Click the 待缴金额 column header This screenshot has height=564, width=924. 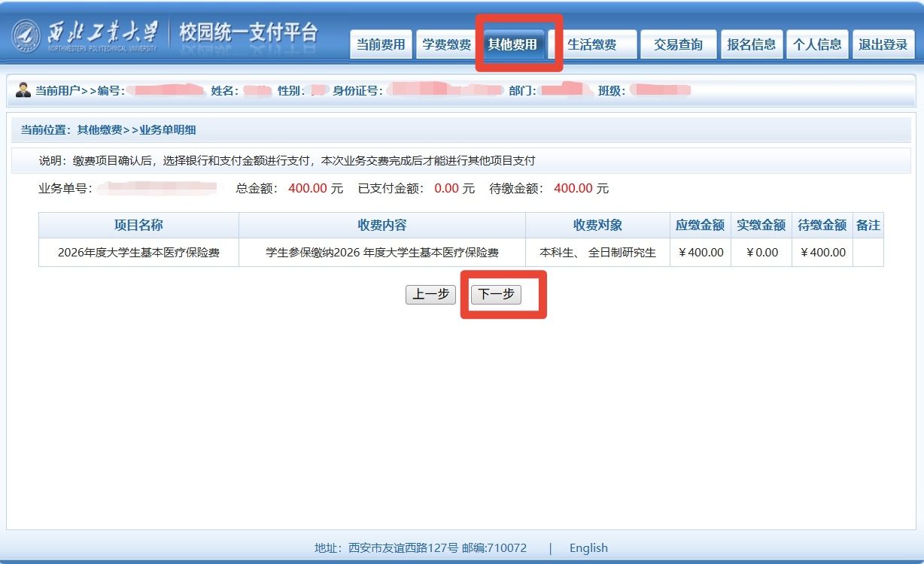(822, 225)
